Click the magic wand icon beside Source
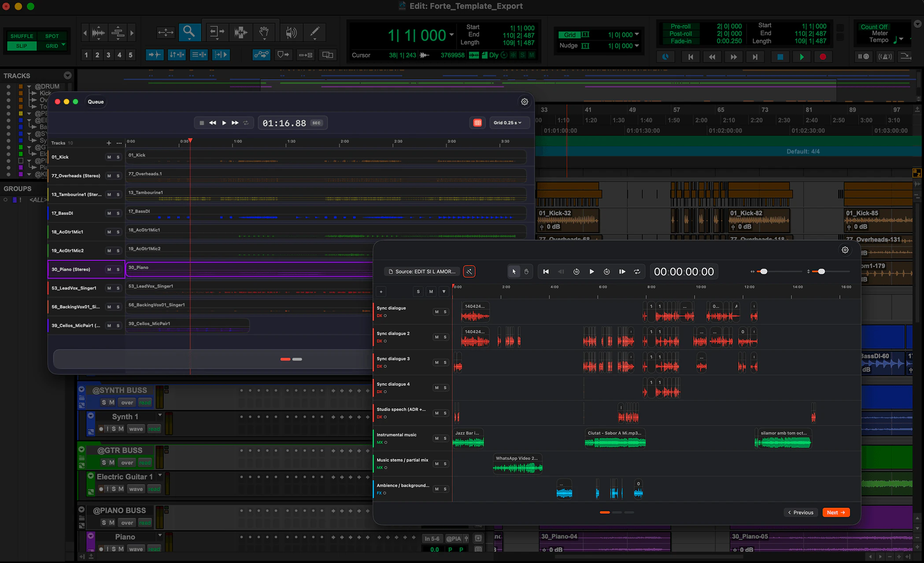Image resolution: width=924 pixels, height=563 pixels. pyautogui.click(x=469, y=271)
